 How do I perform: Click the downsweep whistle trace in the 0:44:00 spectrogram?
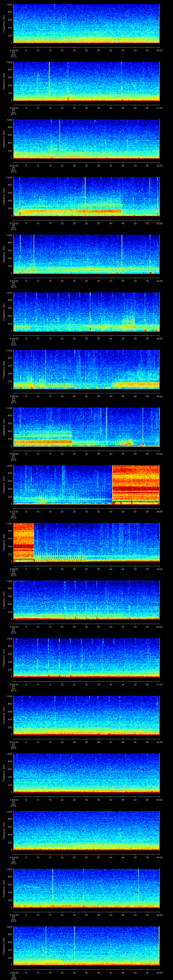(x=32, y=887)
